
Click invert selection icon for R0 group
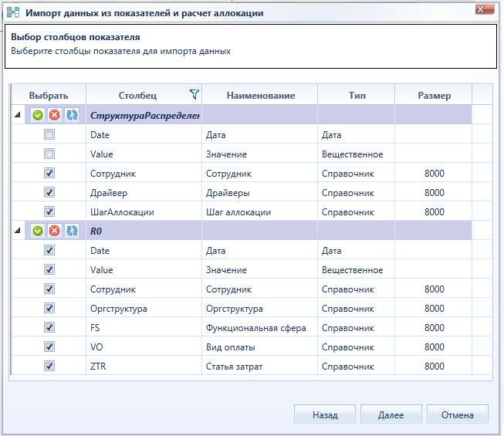[72, 231]
